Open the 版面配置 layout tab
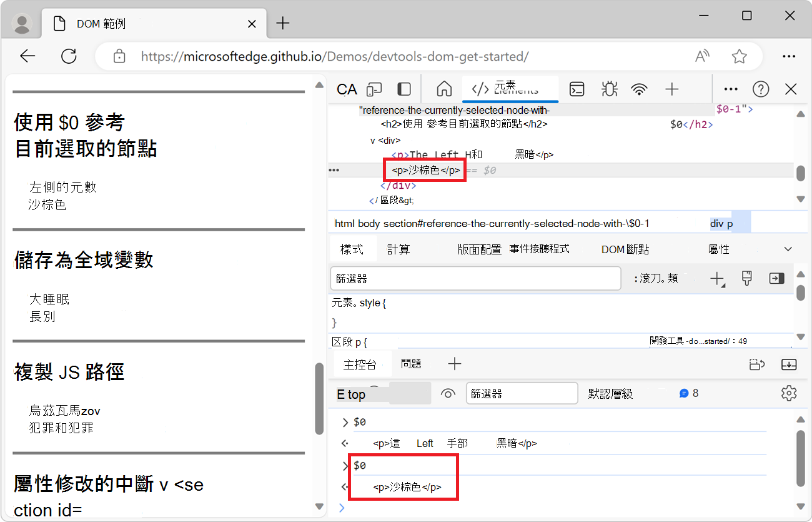Image resolution: width=812 pixels, height=522 pixels. (x=479, y=249)
